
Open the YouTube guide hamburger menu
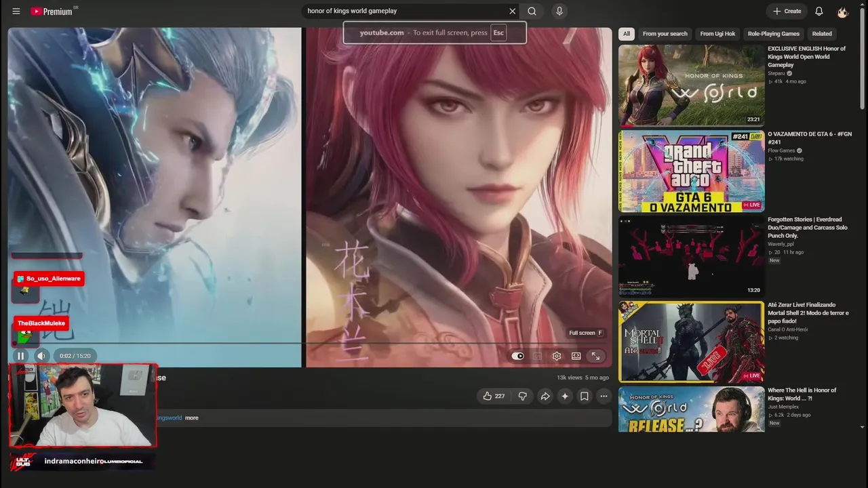[16, 11]
